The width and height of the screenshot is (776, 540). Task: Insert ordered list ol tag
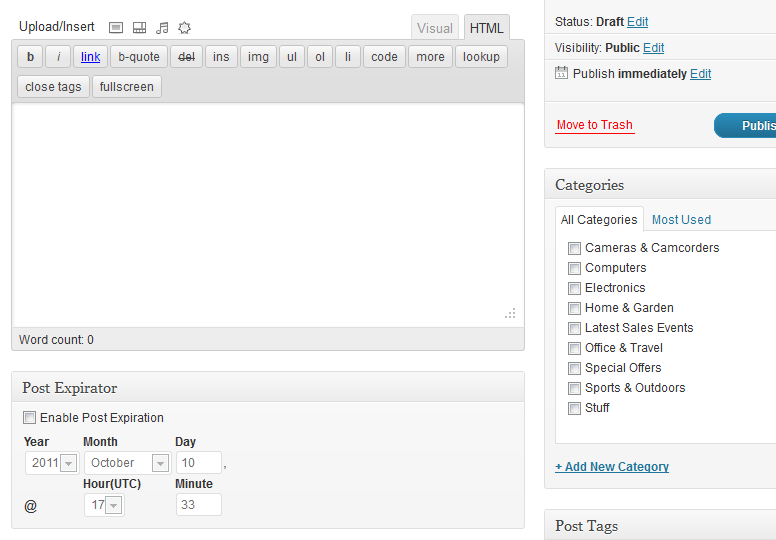320,57
